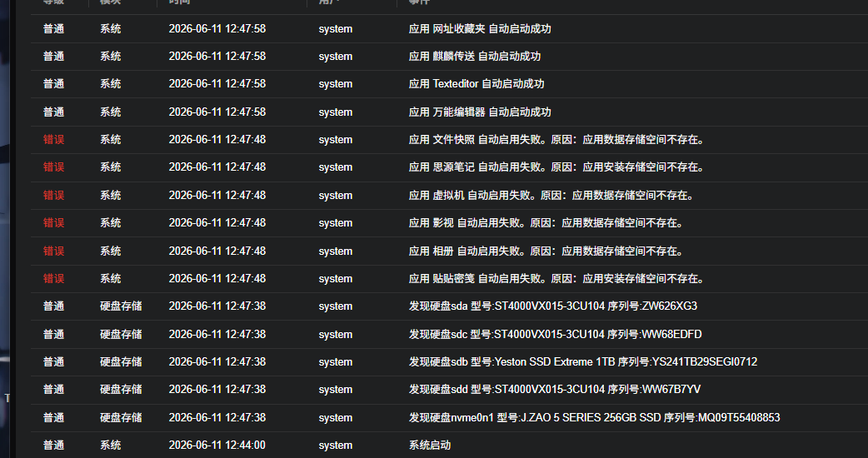868x458 pixels.
Task: Select the 错误 level in 影视 row
Action: pyautogui.click(x=53, y=223)
